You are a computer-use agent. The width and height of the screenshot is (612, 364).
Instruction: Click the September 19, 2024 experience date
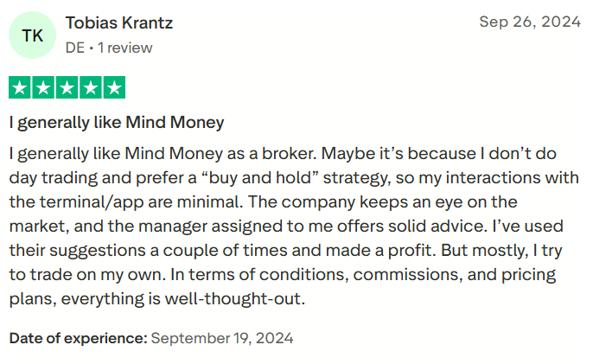coord(222,338)
